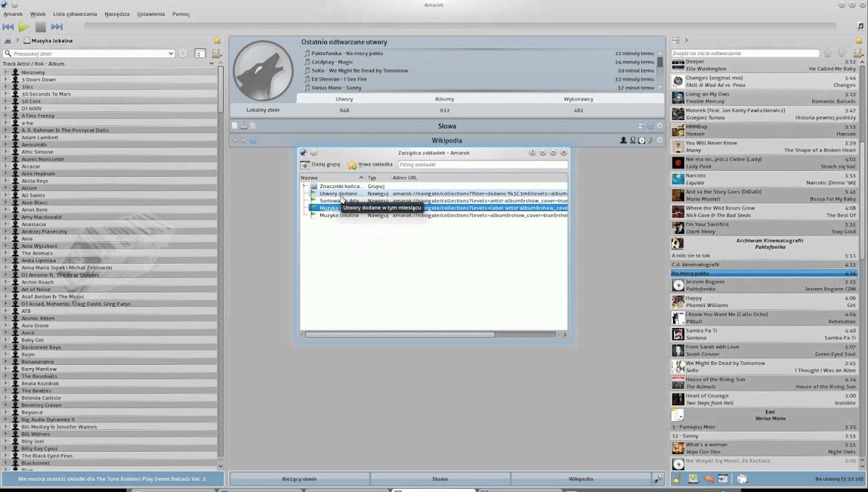Open the Wikipedia applet settings gear
The image size is (868, 492).
(659, 140)
